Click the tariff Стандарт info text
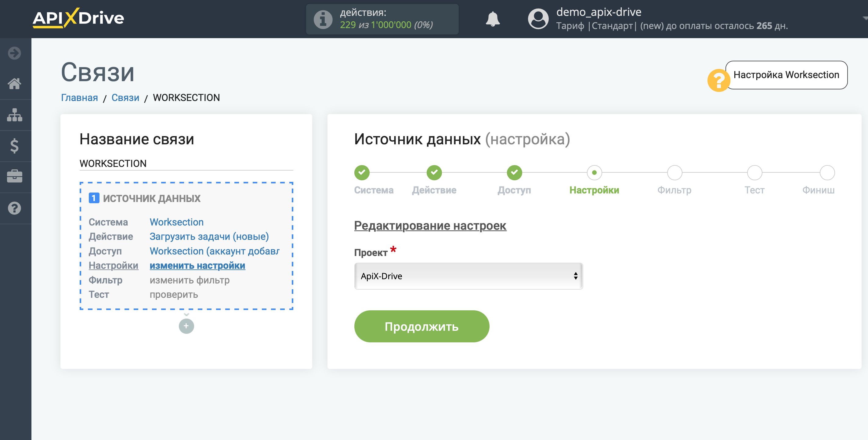The height and width of the screenshot is (440, 868). pos(672,26)
